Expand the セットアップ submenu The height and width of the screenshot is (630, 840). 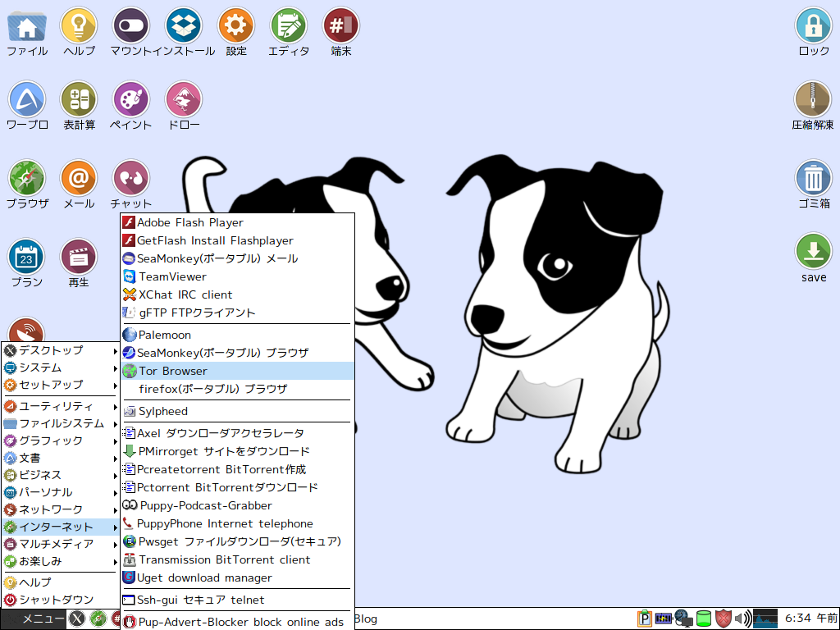tap(60, 386)
